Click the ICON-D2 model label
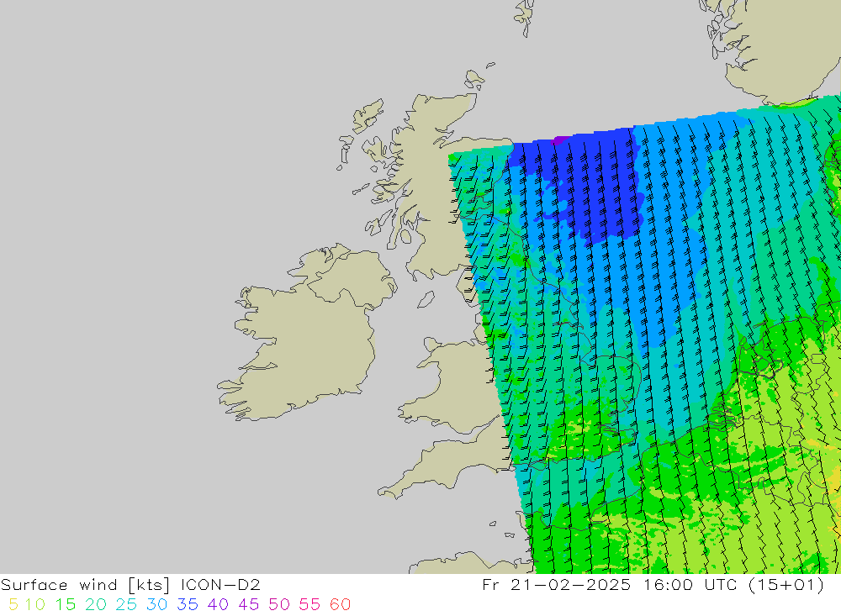The height and width of the screenshot is (616, 841). 220,584
